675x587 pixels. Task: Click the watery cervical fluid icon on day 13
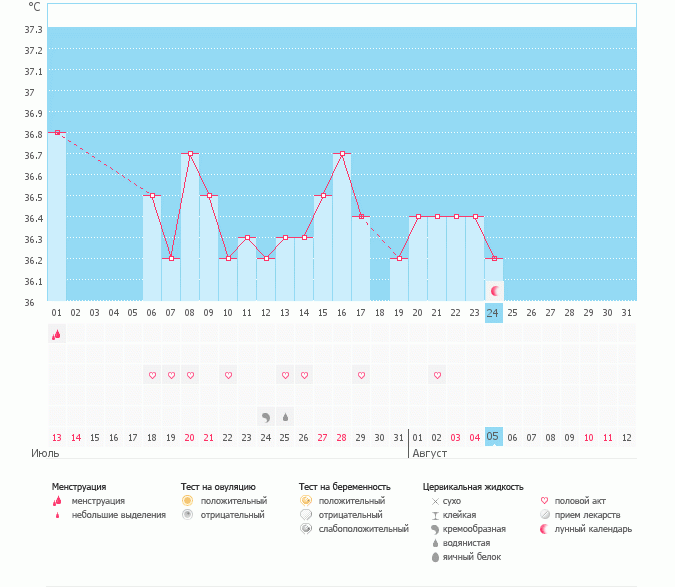pos(285,417)
